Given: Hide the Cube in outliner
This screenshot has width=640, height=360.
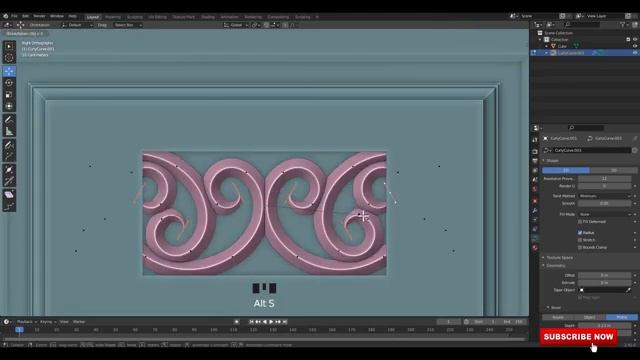Looking at the screenshot, I should 635,46.
